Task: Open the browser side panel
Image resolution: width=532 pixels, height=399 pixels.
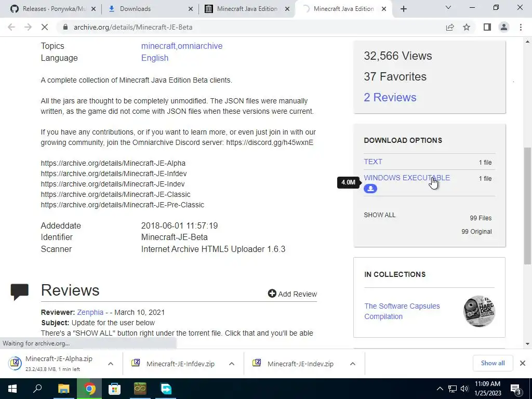Action: pos(487,27)
